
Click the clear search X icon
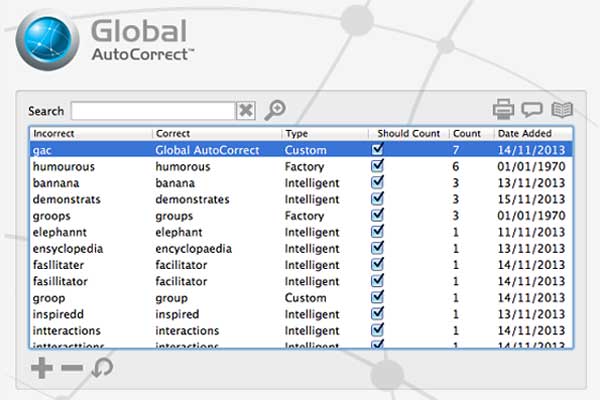[x=245, y=111]
